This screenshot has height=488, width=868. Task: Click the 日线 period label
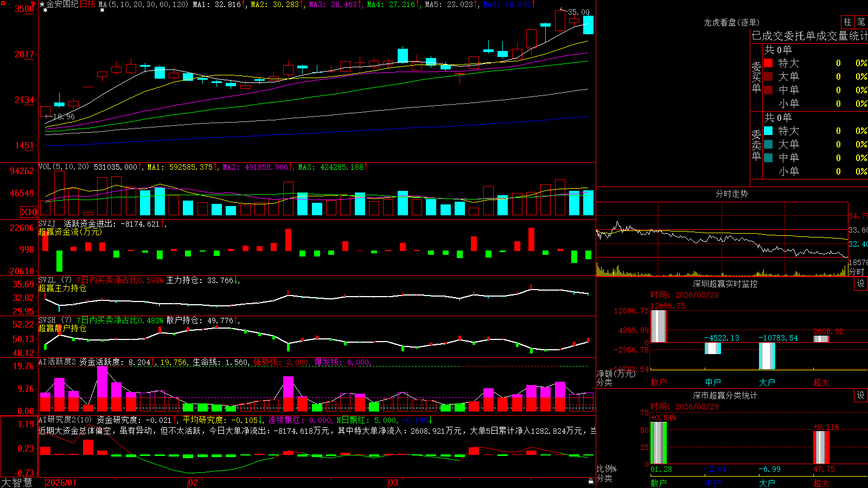point(87,4)
